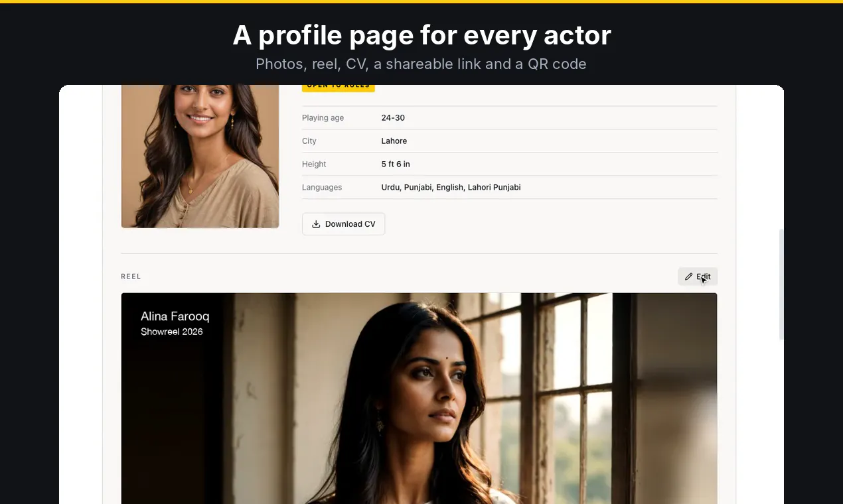The width and height of the screenshot is (843, 504).
Task: Click the "Showreel 2026" caption
Action: click(x=172, y=332)
